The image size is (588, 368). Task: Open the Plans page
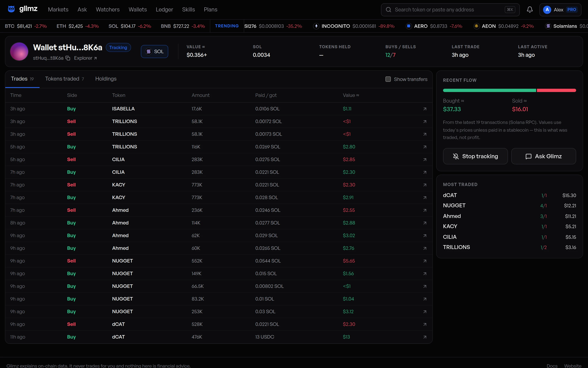[x=210, y=9]
